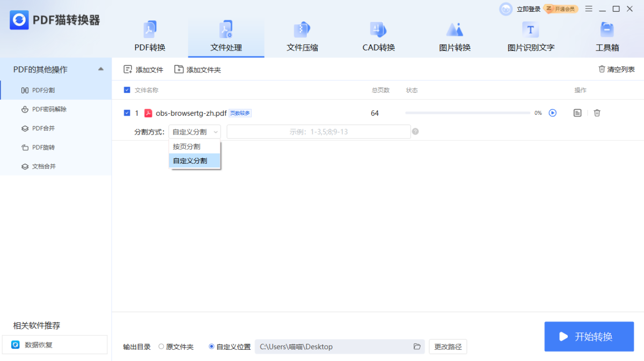644x361 pixels.
Task: Click the hamburger menu icon in title bar
Action: [589, 9]
